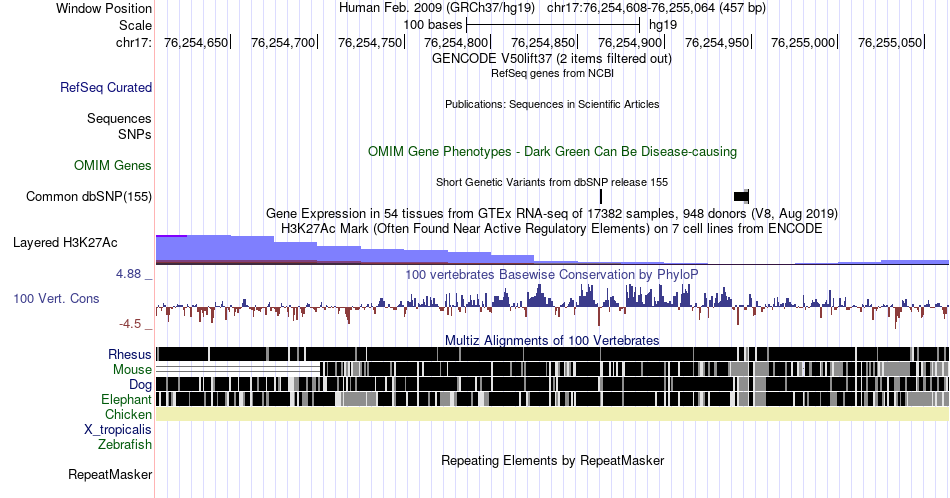950x498 pixels.
Task: Click the SNPs track label
Action: point(135,134)
